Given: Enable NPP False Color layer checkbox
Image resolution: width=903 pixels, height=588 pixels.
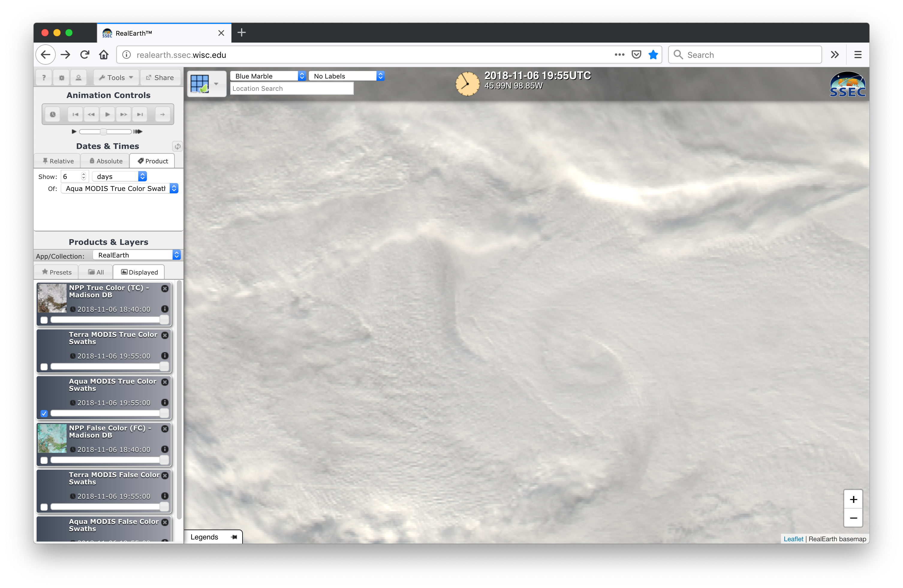Looking at the screenshot, I should point(44,460).
